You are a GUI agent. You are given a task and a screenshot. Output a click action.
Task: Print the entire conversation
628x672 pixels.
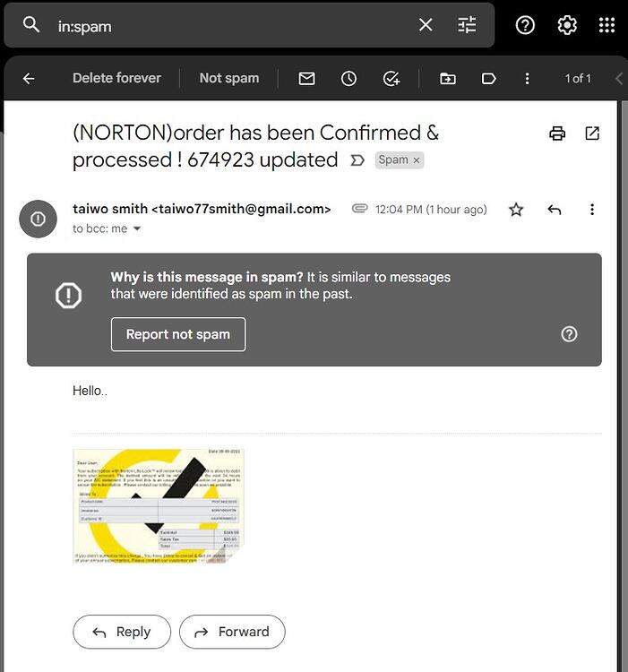pos(557,134)
